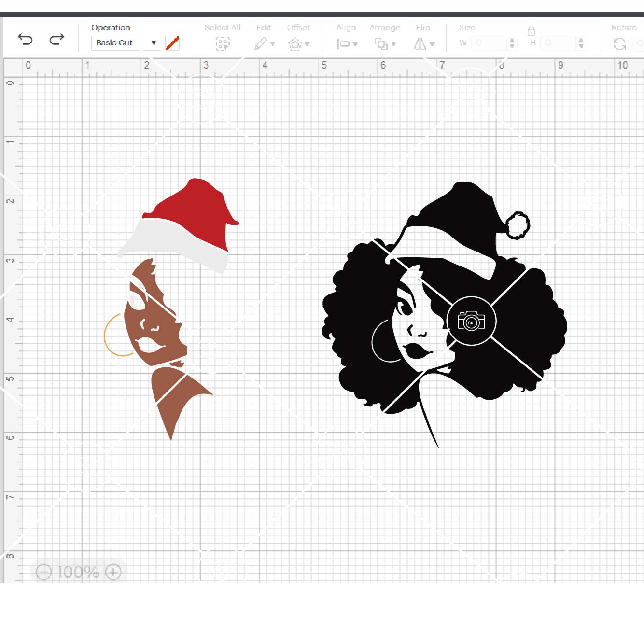Viewport: 644px width, 644px height.
Task: Click the Edit pencil icon
Action: point(261,44)
